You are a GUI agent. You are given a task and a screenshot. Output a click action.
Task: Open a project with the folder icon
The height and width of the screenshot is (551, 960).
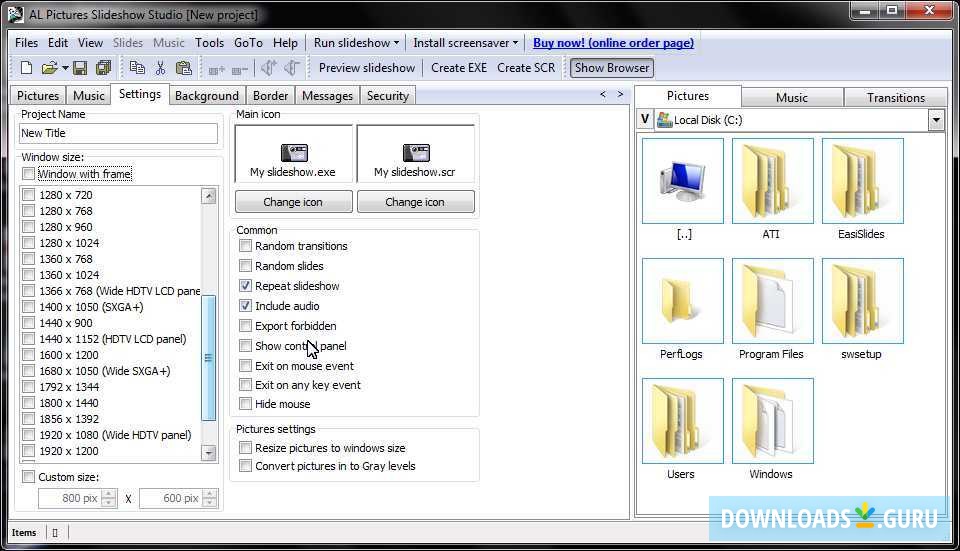[x=49, y=68]
